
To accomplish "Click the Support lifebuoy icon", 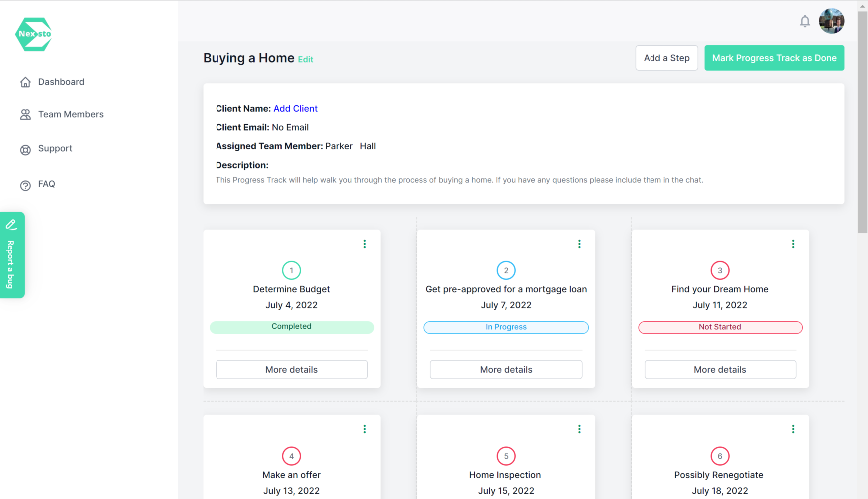I will tap(25, 149).
